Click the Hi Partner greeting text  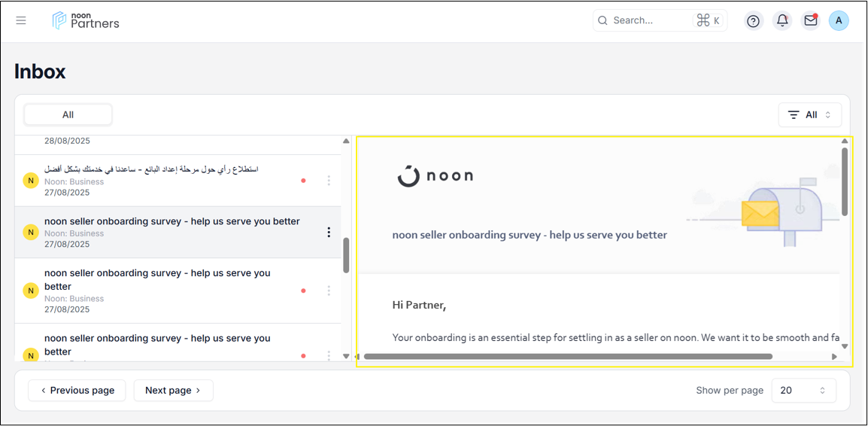[419, 306]
